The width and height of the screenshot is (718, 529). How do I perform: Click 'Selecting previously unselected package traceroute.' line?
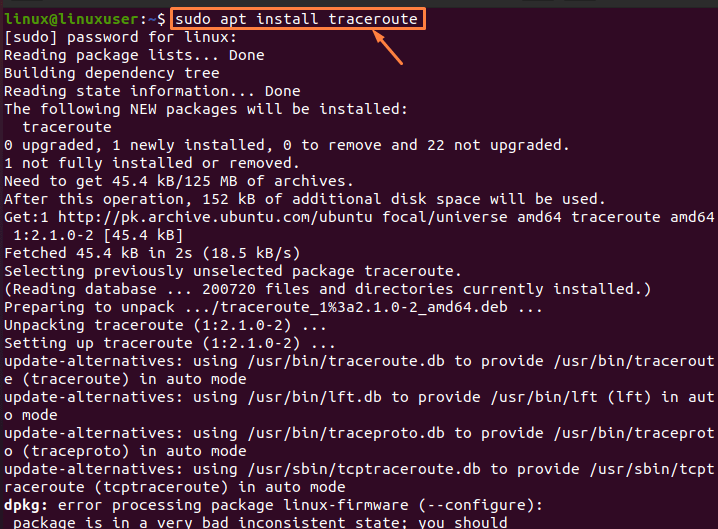point(233,271)
